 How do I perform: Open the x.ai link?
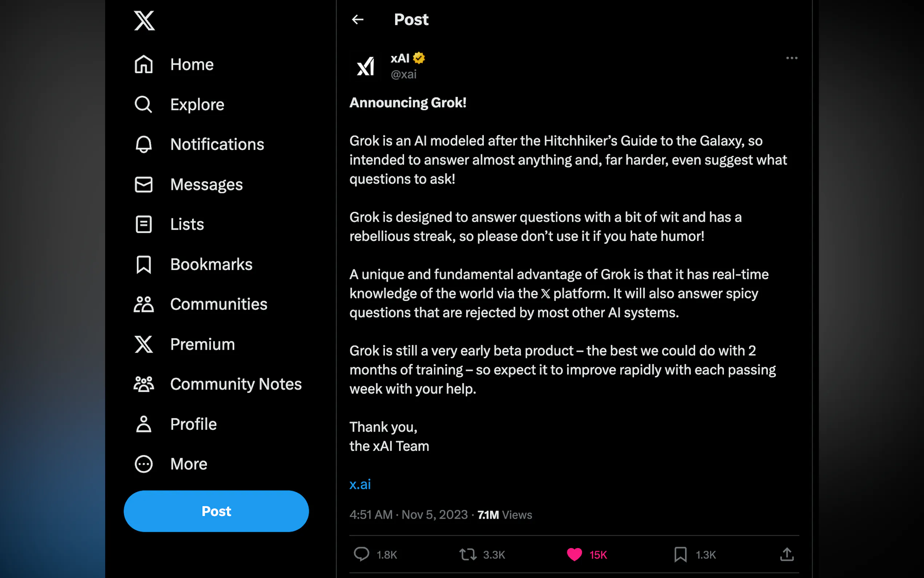click(x=360, y=484)
